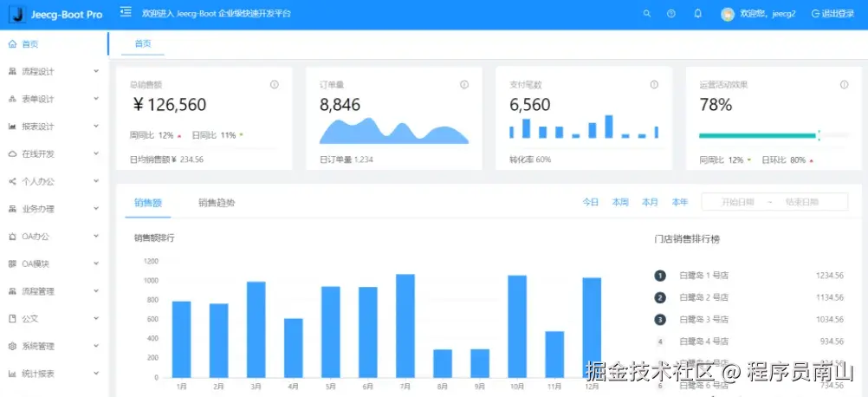Viewport: 868px width, 397px height.
Task: Click info icon on 总销售额 card
Action: tap(274, 85)
